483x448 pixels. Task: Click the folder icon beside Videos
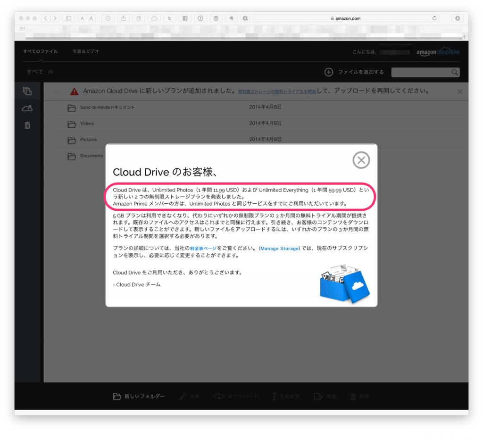pyautogui.click(x=72, y=124)
